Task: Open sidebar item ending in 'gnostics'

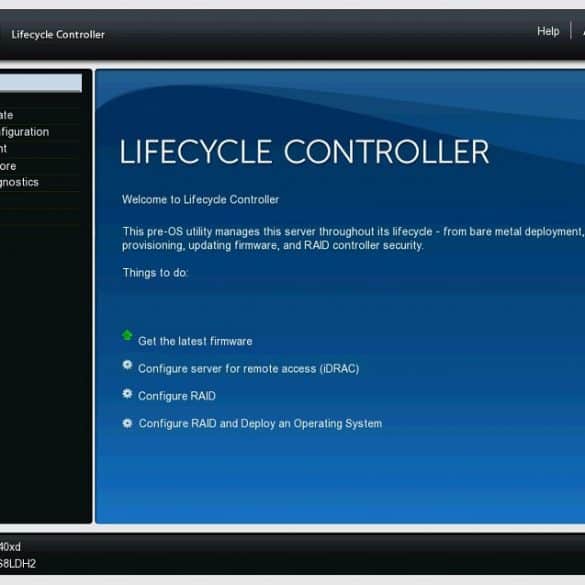Action: point(19,182)
